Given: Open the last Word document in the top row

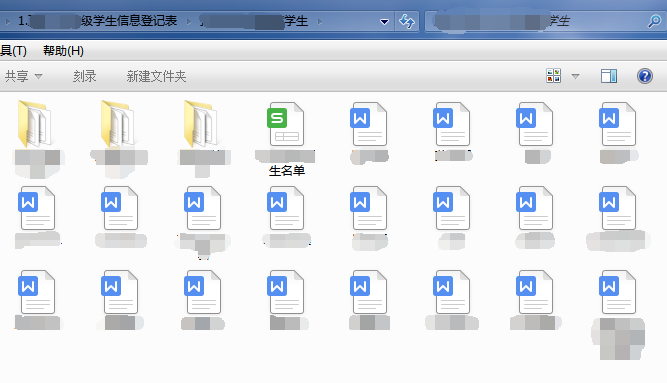Looking at the screenshot, I should tap(617, 124).
